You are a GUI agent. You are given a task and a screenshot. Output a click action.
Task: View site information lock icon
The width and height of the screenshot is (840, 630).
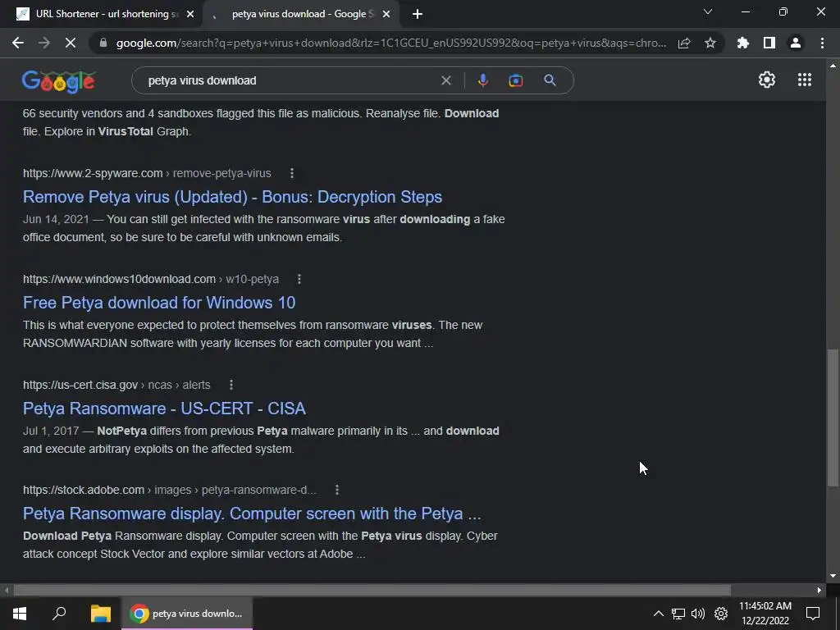tap(103, 43)
